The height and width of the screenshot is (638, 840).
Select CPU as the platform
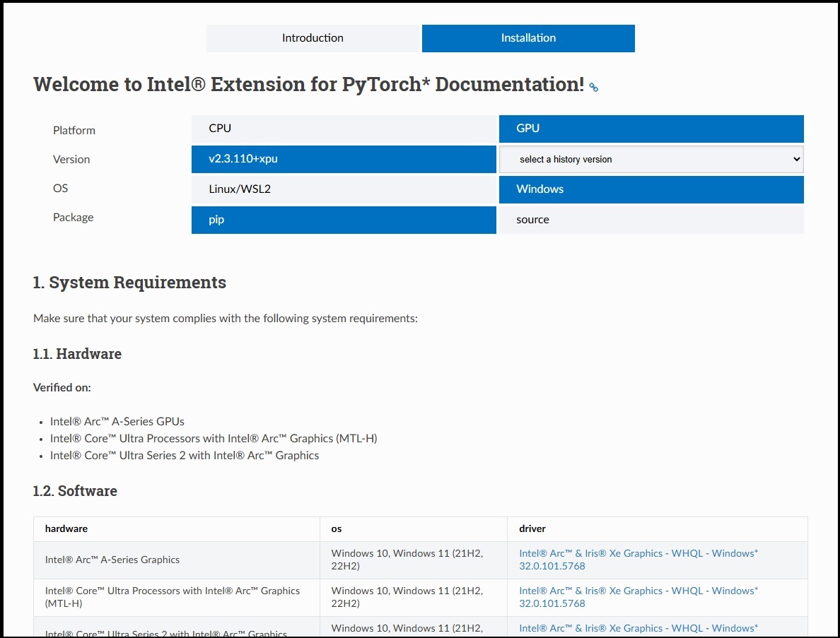tap(344, 129)
